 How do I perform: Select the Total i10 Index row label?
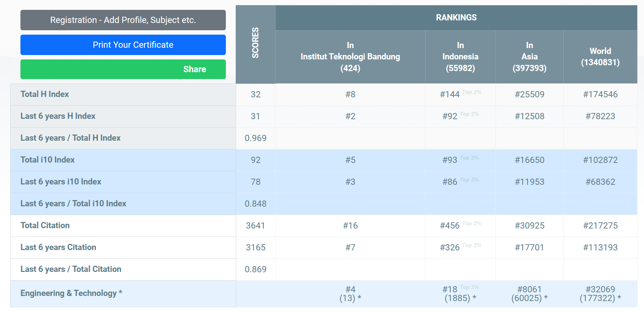(x=47, y=160)
